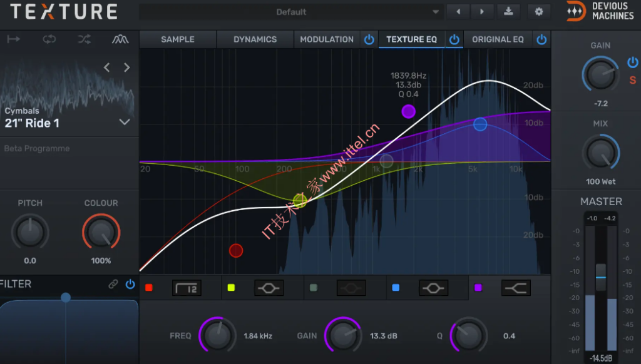Open the Sample tab
Viewport: 641px width, 364px height.
click(178, 39)
